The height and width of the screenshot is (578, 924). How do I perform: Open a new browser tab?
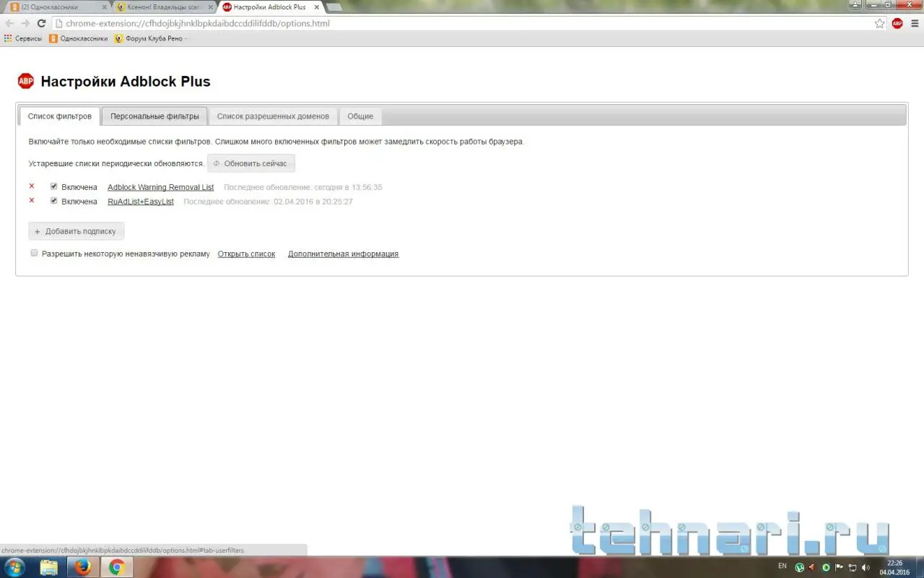pyautogui.click(x=334, y=7)
